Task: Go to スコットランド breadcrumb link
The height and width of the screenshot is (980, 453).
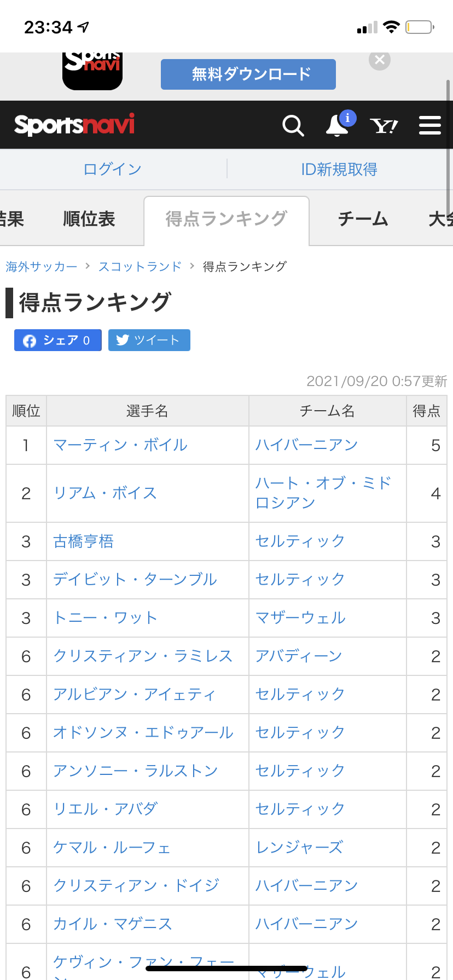Action: point(140,267)
